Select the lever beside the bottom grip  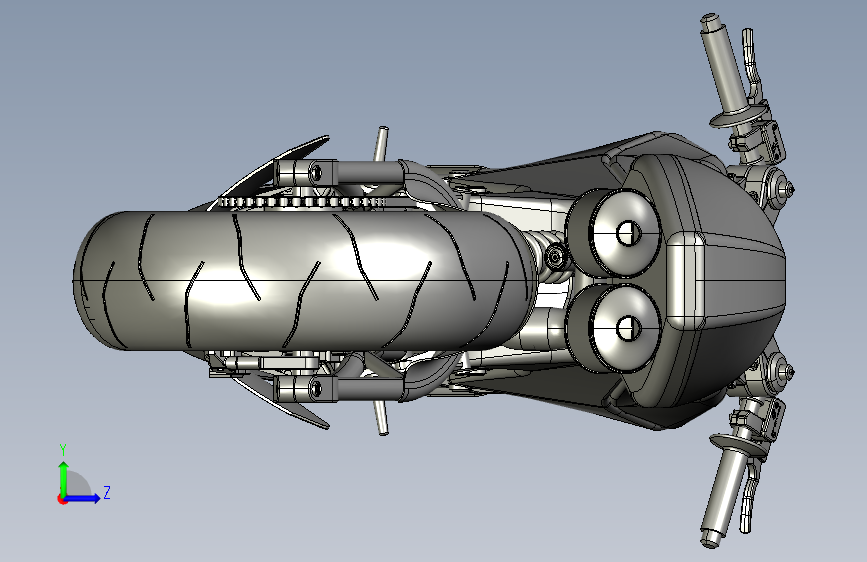[748, 498]
